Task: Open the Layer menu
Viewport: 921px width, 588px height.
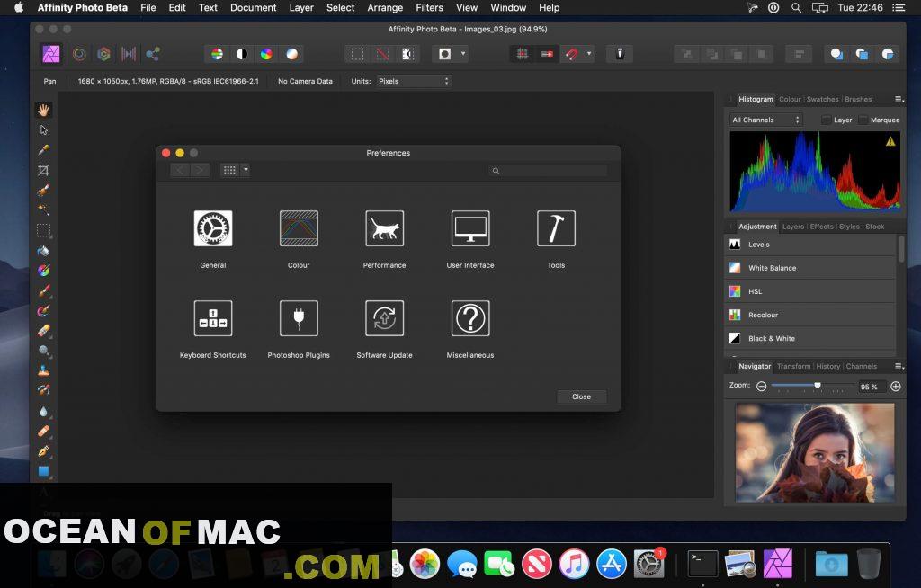Action: pyautogui.click(x=301, y=7)
